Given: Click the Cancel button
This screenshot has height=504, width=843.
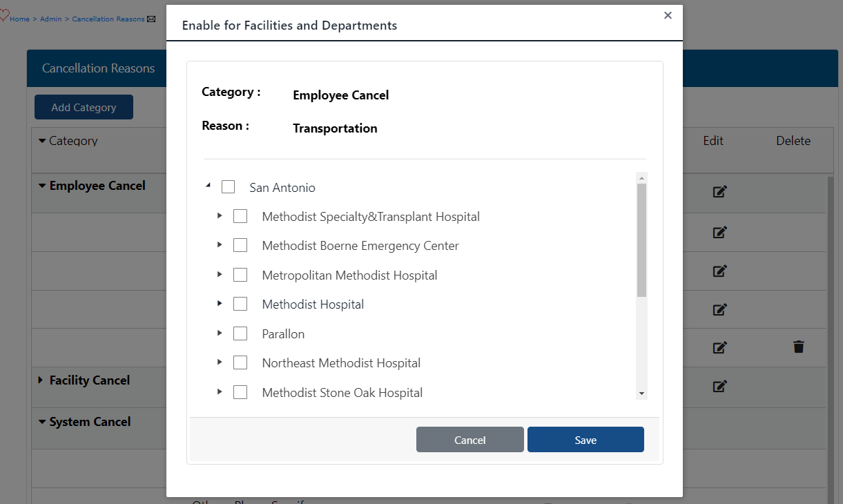Looking at the screenshot, I should coord(469,440).
